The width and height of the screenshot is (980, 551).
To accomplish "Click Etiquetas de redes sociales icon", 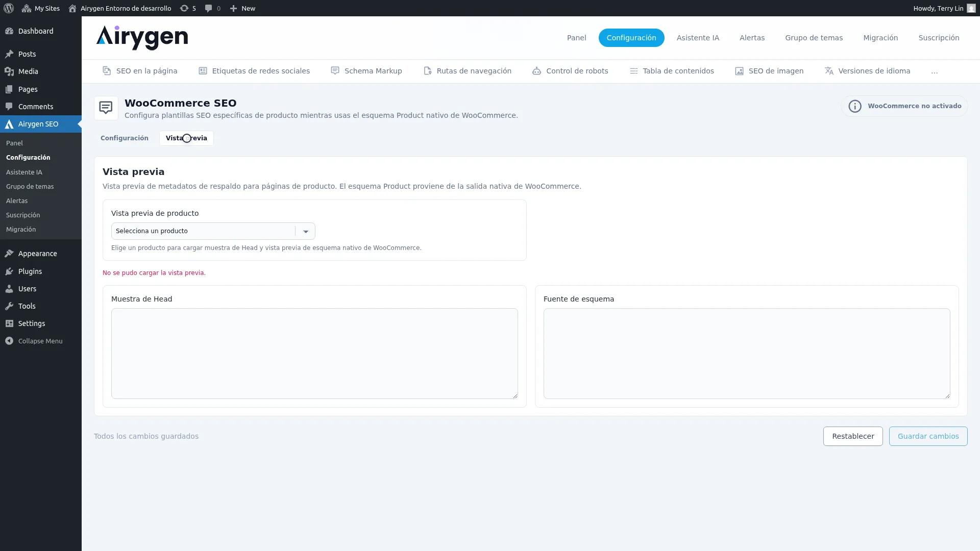I will pyautogui.click(x=203, y=71).
